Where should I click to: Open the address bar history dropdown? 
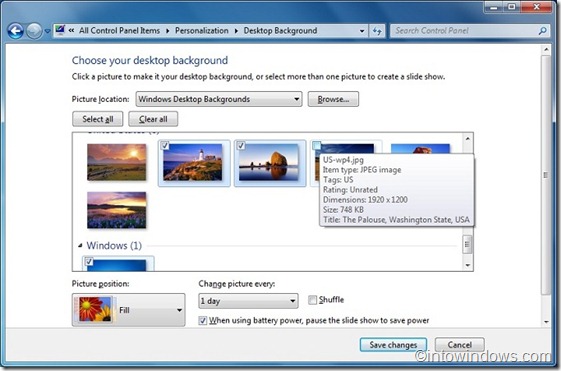[x=362, y=31]
